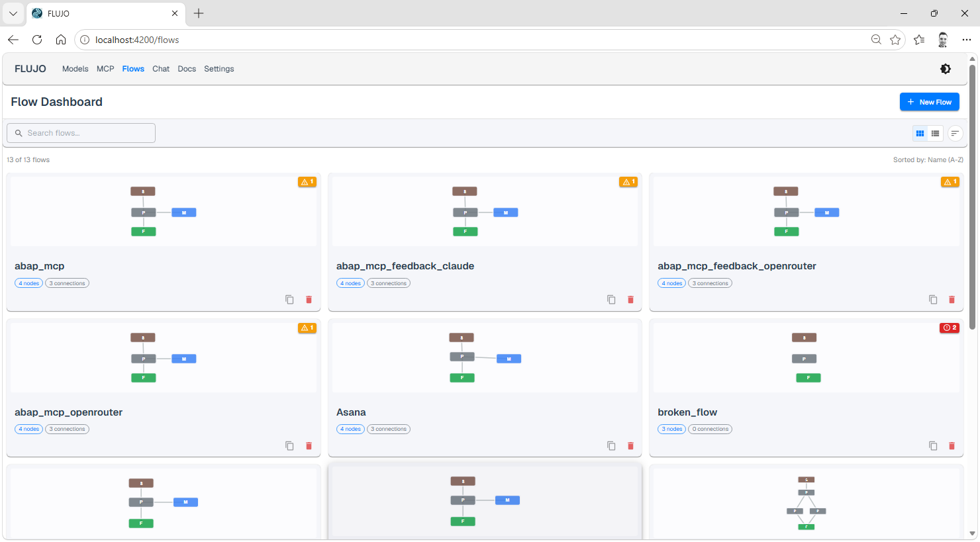The height and width of the screenshot is (542, 980).
Task: Go to the browser home page icon
Action: pos(61,40)
